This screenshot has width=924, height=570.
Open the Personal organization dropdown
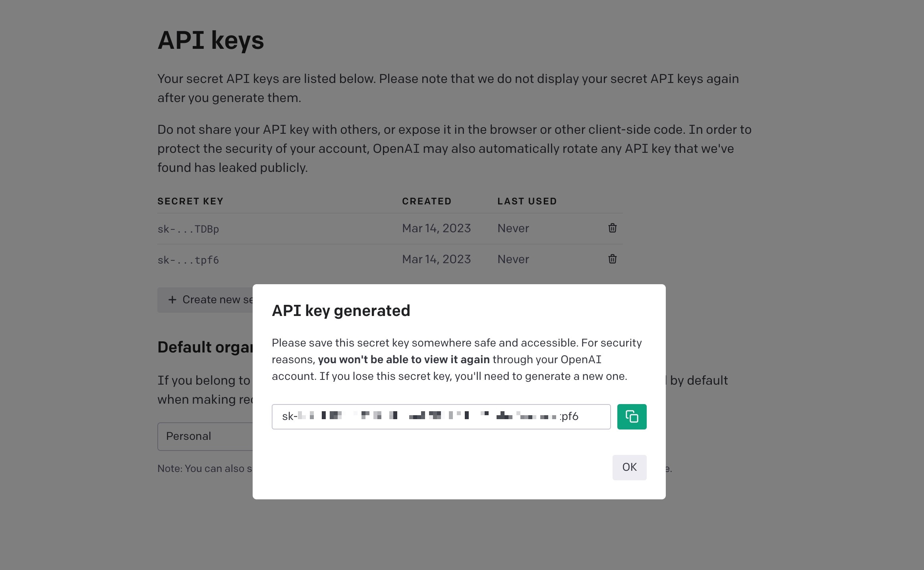click(x=205, y=436)
